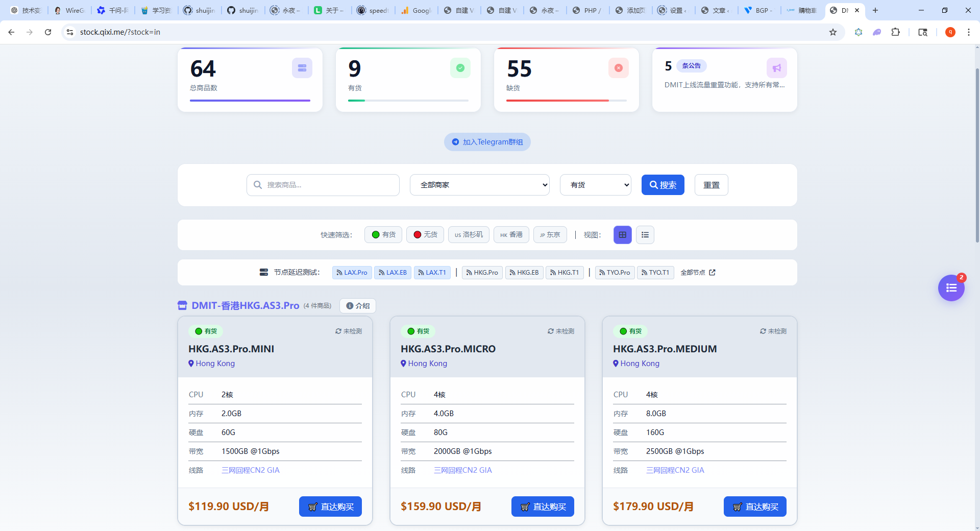Test latency for LAX.EB node

point(393,273)
